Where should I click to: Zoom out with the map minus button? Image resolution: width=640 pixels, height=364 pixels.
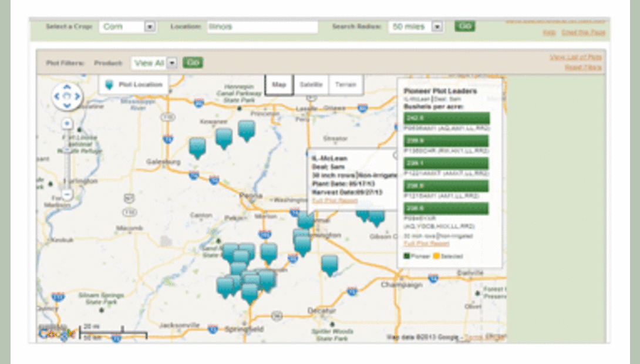[67, 195]
